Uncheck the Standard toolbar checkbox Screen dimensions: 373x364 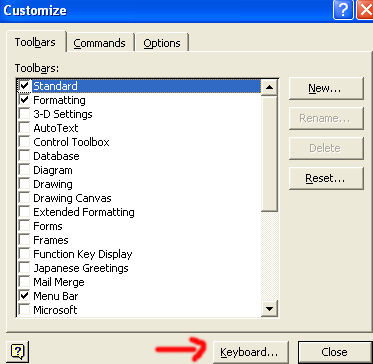click(x=24, y=86)
